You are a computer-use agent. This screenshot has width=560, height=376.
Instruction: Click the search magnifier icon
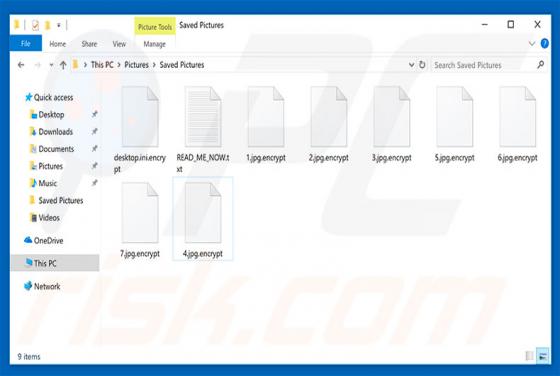point(540,65)
